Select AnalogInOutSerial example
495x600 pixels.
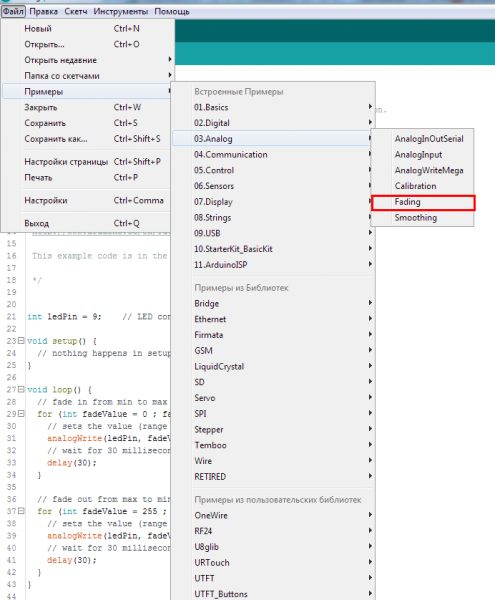(423, 139)
